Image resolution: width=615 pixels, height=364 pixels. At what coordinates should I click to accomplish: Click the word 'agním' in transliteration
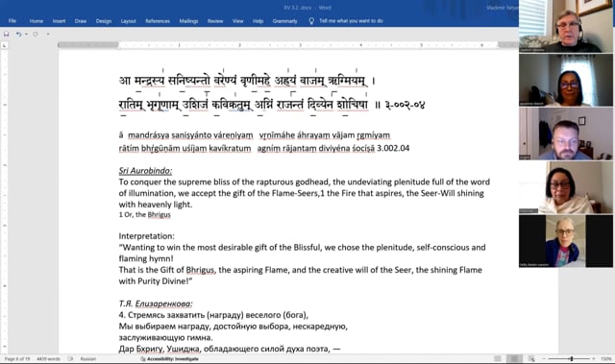pyautogui.click(x=268, y=148)
